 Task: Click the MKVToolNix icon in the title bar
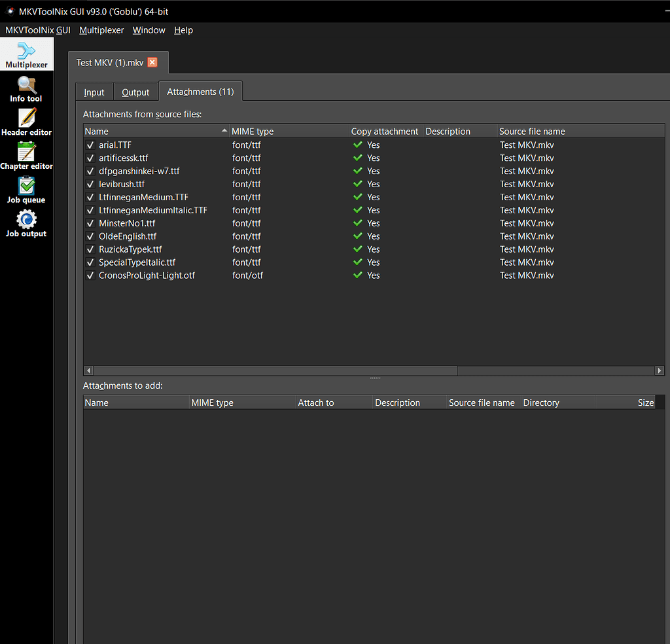(9, 10)
